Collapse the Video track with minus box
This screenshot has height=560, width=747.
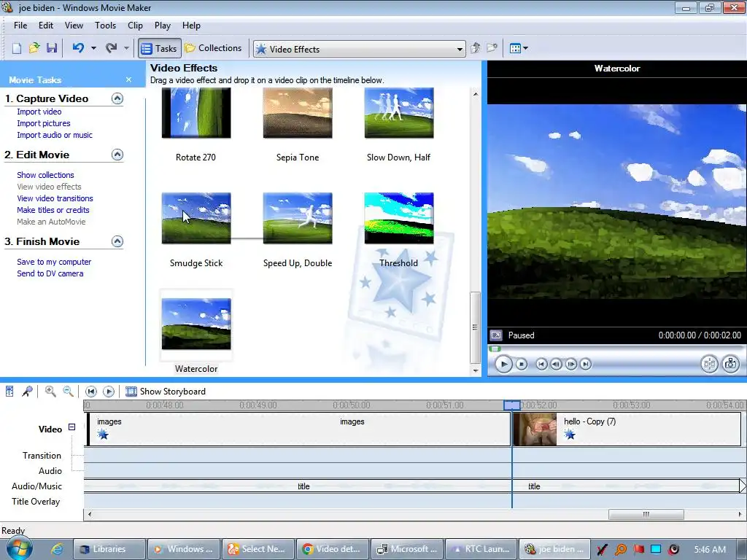coord(72,427)
